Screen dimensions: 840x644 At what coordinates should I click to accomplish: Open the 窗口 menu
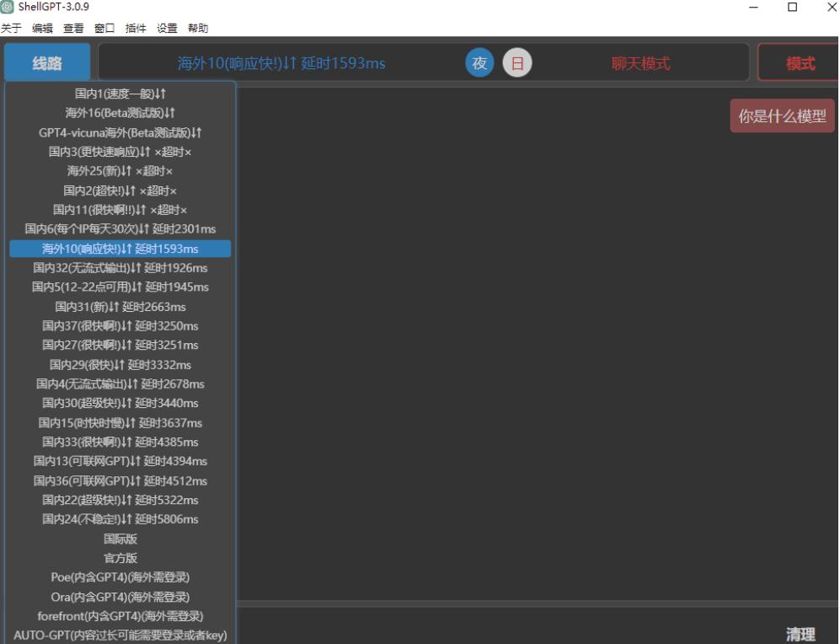point(104,29)
